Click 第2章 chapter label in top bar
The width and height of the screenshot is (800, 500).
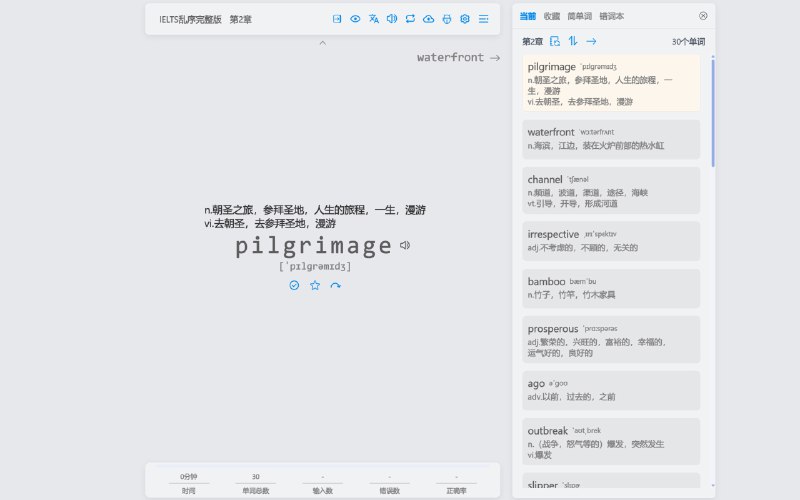point(240,19)
